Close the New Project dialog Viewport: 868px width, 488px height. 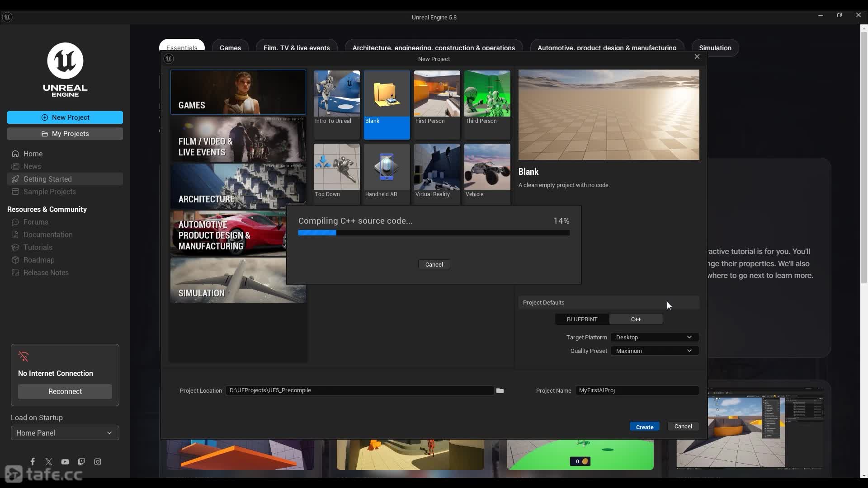coord(697,56)
